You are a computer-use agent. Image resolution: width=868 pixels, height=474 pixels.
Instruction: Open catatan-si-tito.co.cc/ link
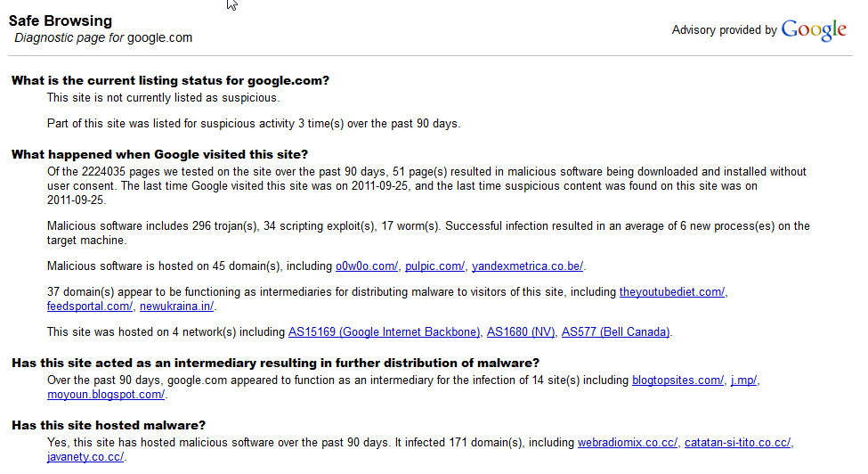737,443
